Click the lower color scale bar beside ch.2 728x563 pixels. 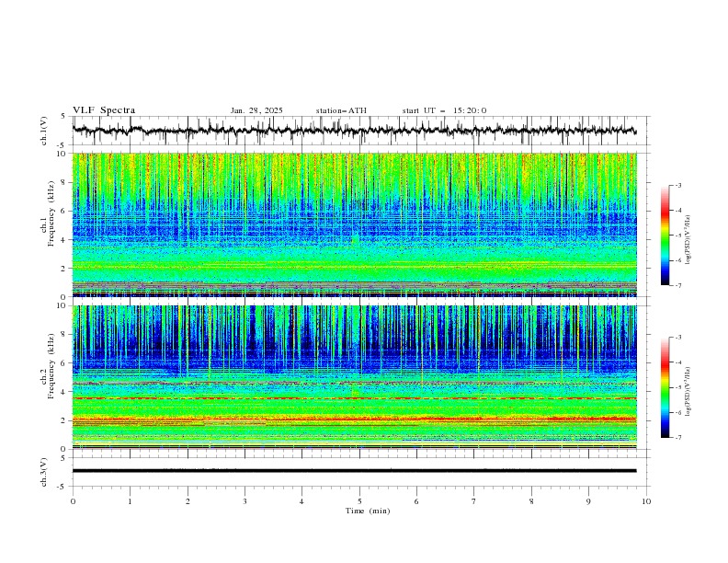(665, 387)
